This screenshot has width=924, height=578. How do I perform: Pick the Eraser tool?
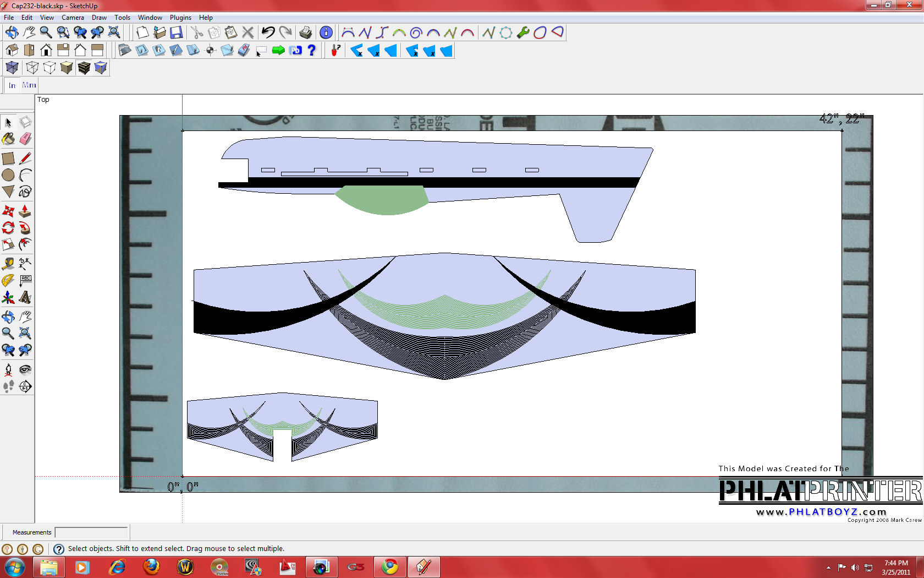25,139
